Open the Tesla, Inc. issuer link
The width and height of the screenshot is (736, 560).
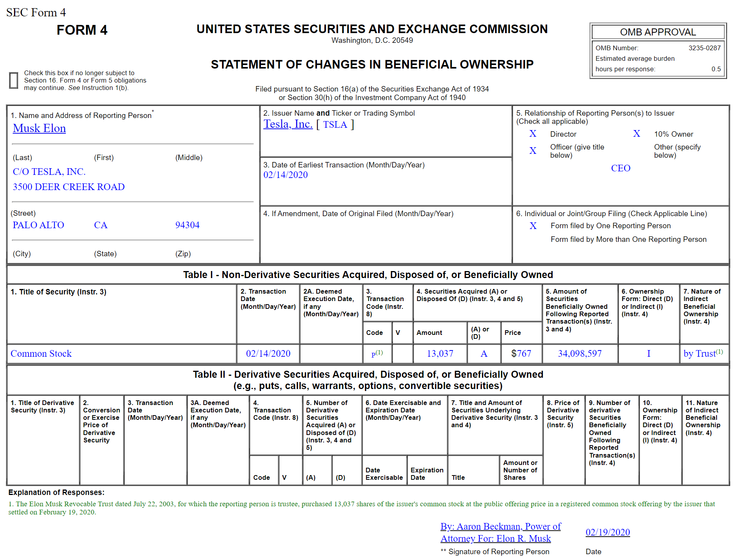point(288,124)
